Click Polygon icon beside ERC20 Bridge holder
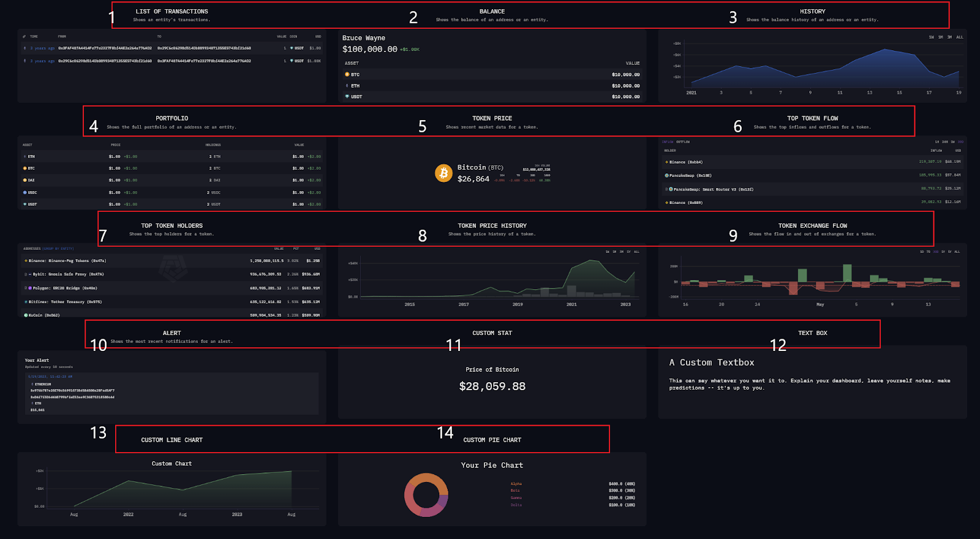The height and width of the screenshot is (539, 980). tap(29, 288)
